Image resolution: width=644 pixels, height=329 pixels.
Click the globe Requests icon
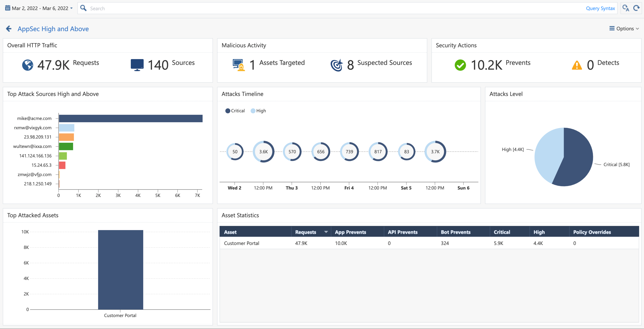[x=27, y=65]
